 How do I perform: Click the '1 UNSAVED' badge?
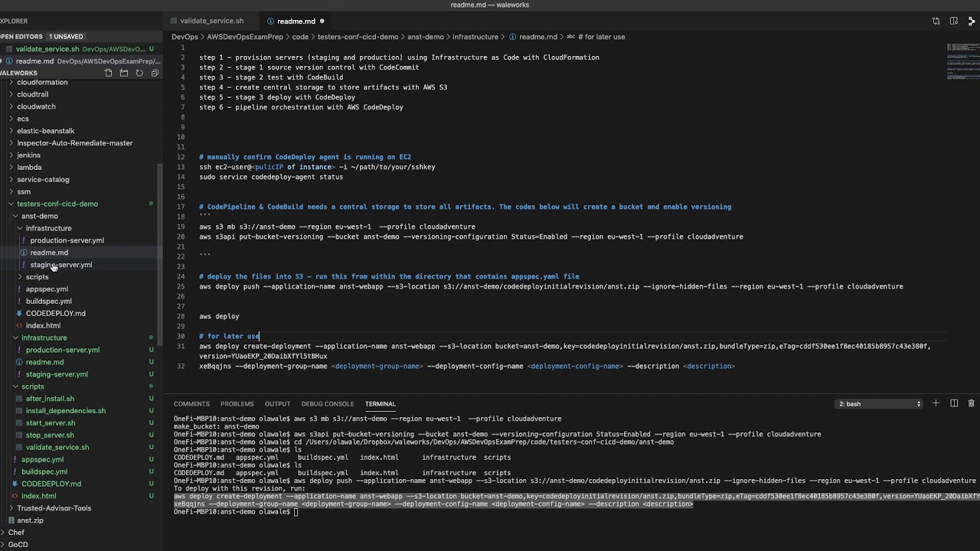66,37
